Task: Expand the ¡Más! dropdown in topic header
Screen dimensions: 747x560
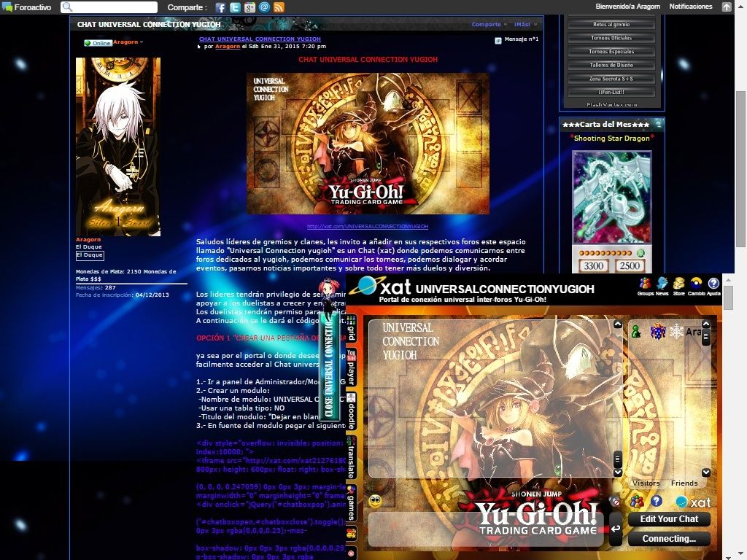Action: [525, 24]
